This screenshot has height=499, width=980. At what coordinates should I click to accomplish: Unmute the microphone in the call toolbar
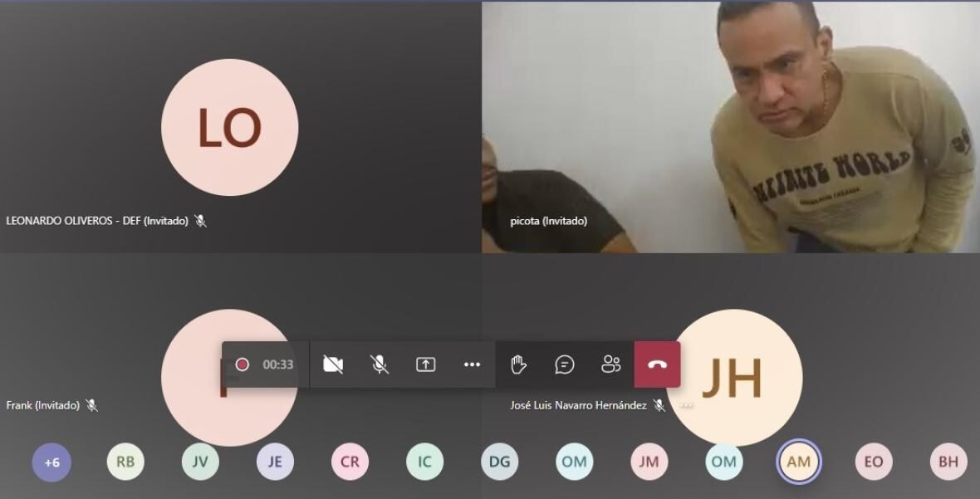(x=380, y=364)
